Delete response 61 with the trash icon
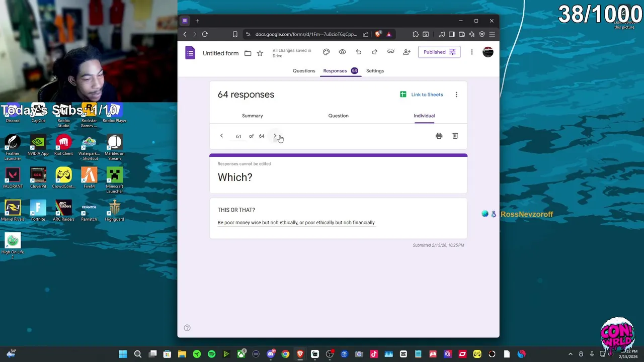 (455, 136)
